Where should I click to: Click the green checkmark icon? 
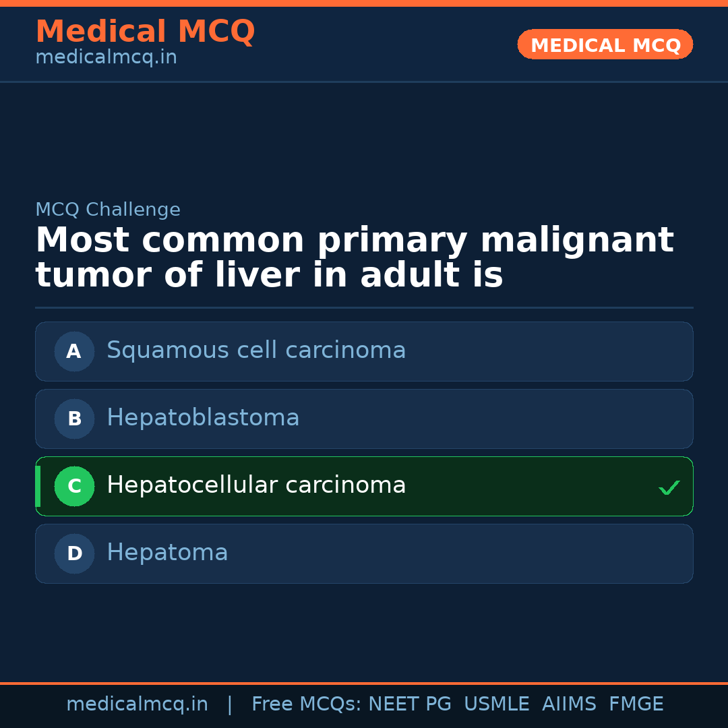pyautogui.click(x=669, y=487)
